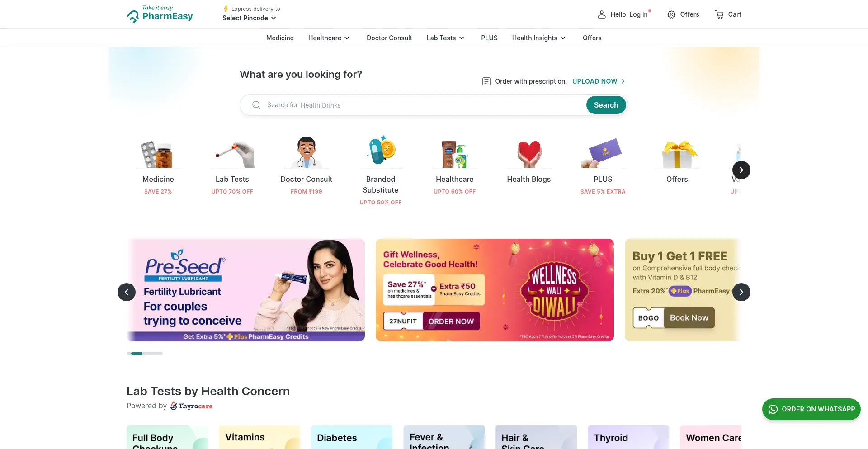Screen dimensions: 868x449
Task: Open the shopping Cart icon
Action: 719,14
